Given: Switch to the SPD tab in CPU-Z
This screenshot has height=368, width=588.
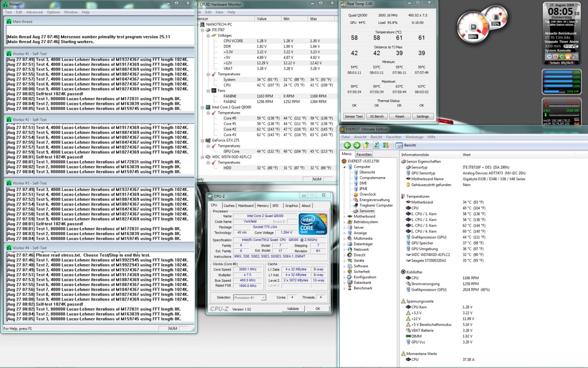Looking at the screenshot, I should [276, 206].
